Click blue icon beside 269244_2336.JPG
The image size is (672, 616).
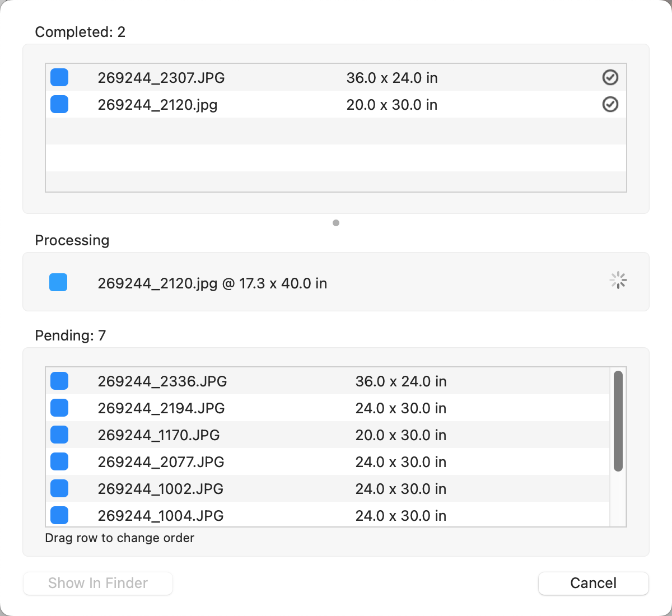click(x=59, y=381)
